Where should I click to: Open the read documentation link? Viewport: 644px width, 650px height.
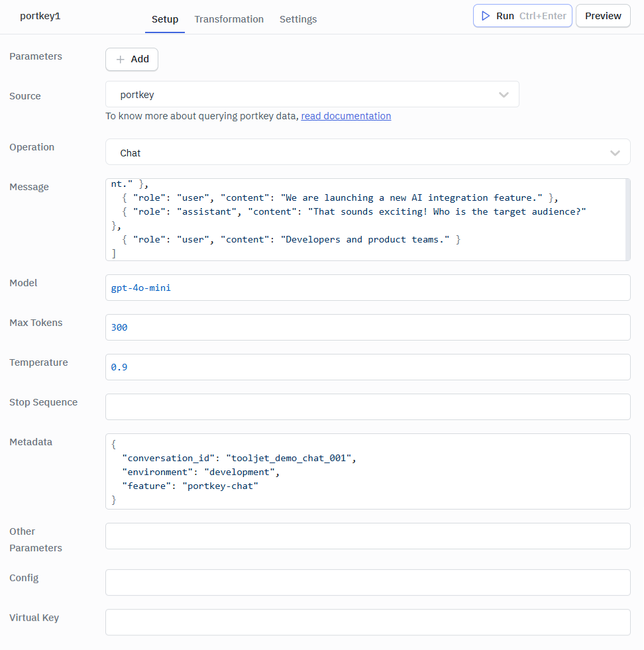(x=346, y=116)
